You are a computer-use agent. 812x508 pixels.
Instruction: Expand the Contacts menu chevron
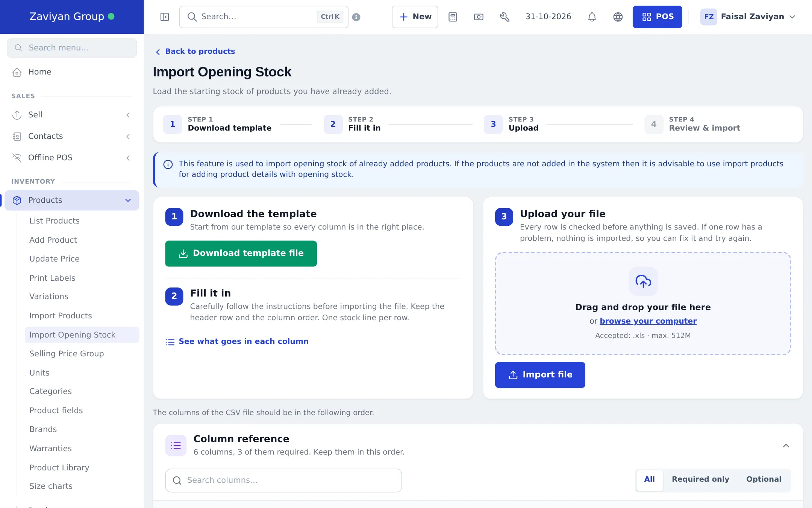point(128,137)
